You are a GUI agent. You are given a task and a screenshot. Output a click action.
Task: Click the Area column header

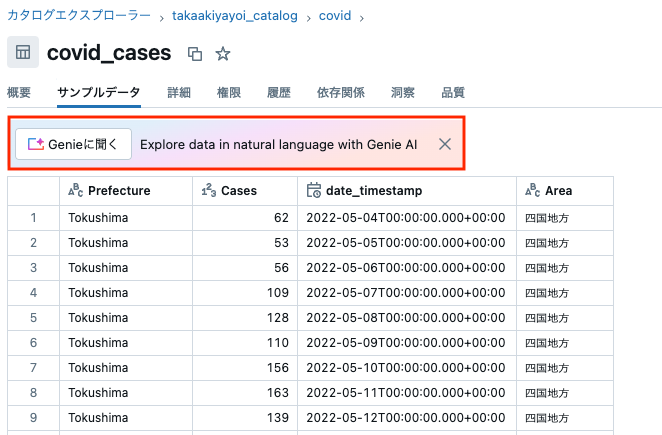click(565, 191)
